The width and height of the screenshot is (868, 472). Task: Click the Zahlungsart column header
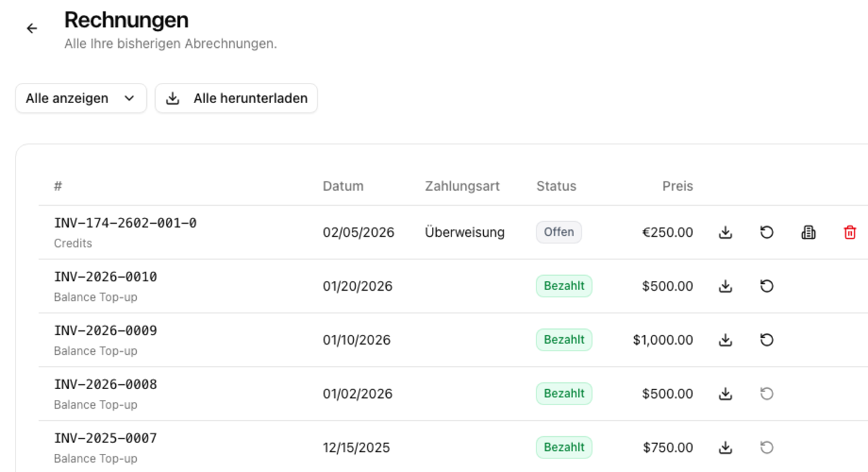coord(462,185)
